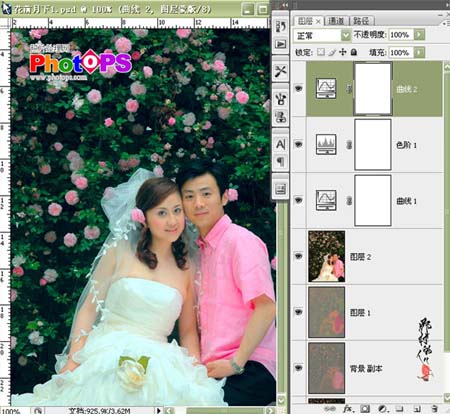Enable lock all padlock icon
This screenshot has width=450, height=414.
click(x=354, y=52)
